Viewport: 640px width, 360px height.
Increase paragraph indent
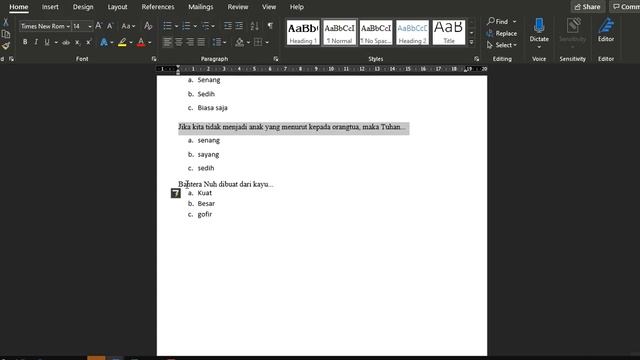[x=239, y=26]
